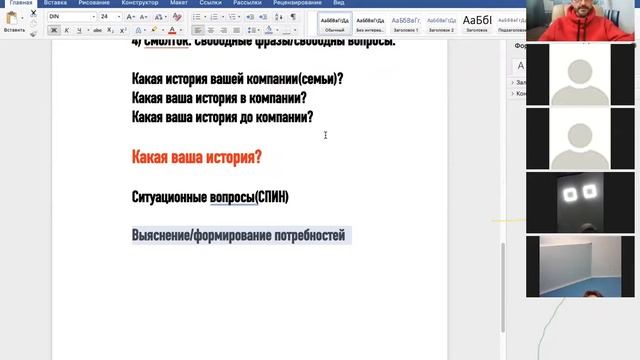Select participant video with two square lights
Image resolution: width=640 pixels, height=360 pixels.
(580, 202)
